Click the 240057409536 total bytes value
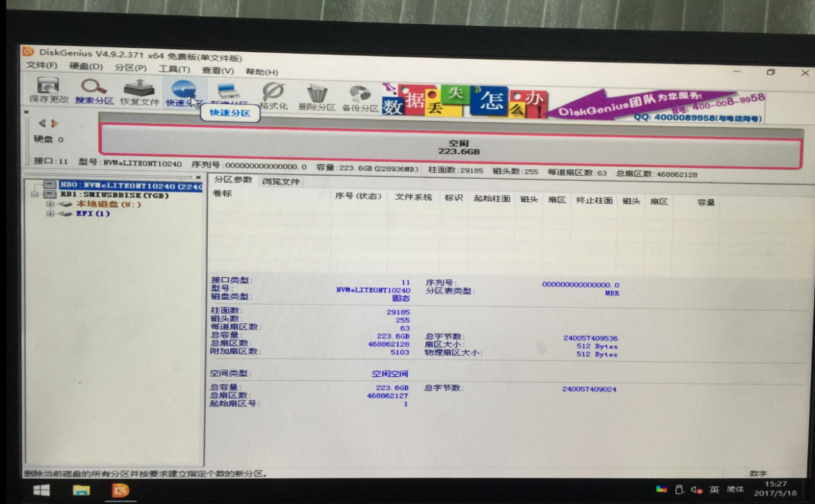This screenshot has height=504, width=815. coord(590,338)
